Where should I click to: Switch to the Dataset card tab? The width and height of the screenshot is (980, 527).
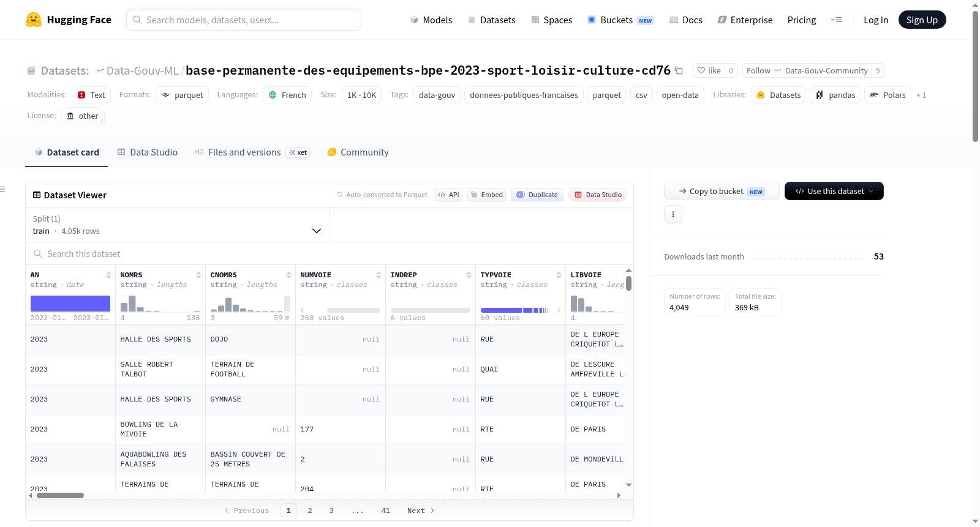pyautogui.click(x=67, y=152)
